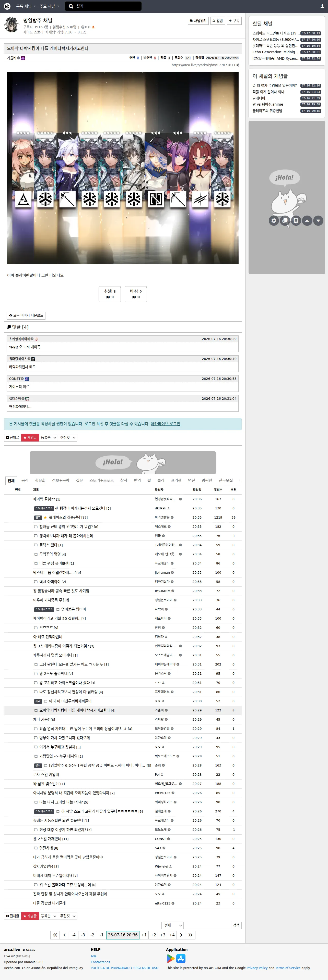Click the star icon on 블레이즈의 취중진담 row
This screenshot has height=980, width=328.
45,517
